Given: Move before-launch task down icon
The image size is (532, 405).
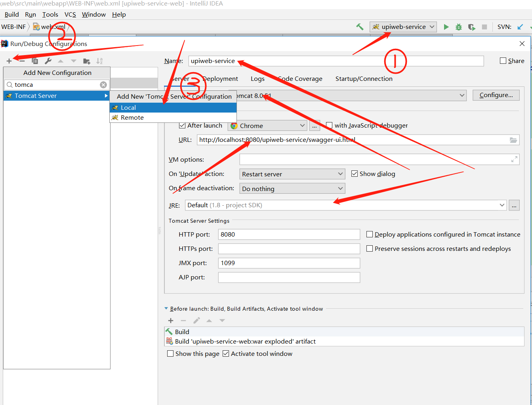Looking at the screenshot, I should pos(222,321).
